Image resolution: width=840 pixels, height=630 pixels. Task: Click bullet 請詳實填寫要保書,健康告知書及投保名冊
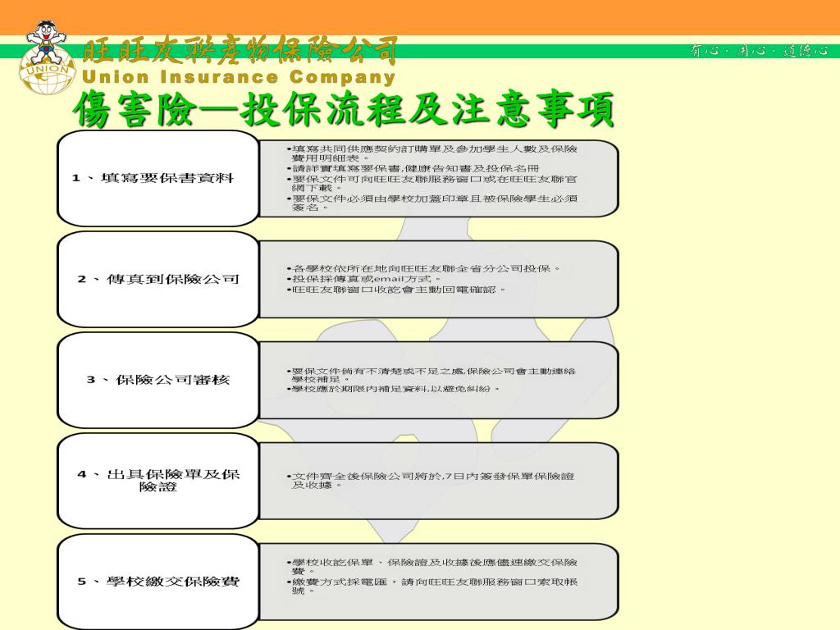(413, 168)
